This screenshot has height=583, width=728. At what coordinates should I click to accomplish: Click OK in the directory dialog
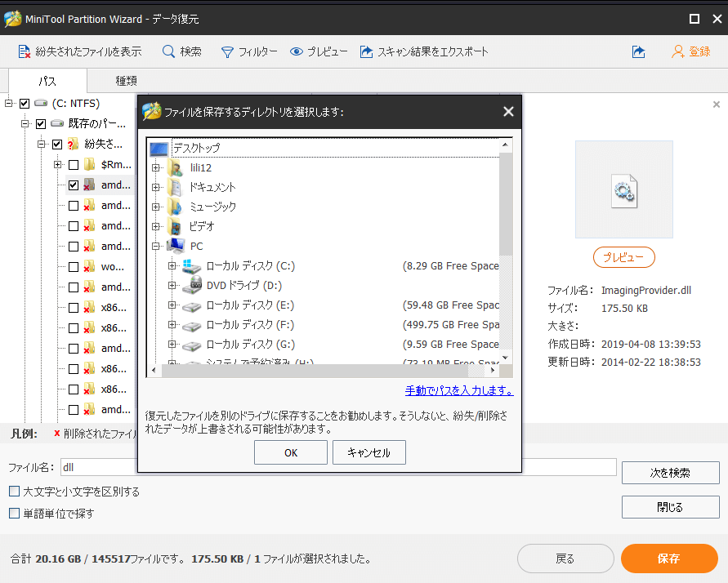(291, 452)
